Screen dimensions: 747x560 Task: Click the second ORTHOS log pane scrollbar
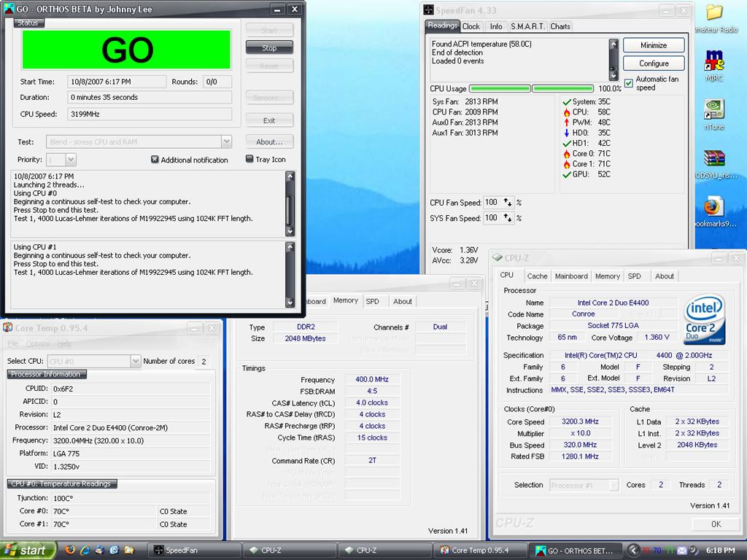coord(290,274)
